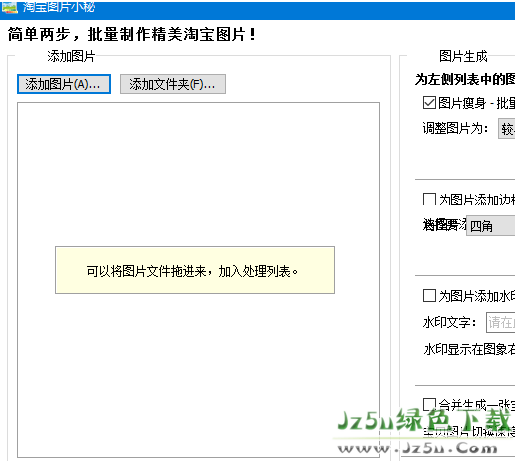Uncheck the 图片瘦身 checkbox
Viewport: 518px width, 461px height.
[x=429, y=103]
